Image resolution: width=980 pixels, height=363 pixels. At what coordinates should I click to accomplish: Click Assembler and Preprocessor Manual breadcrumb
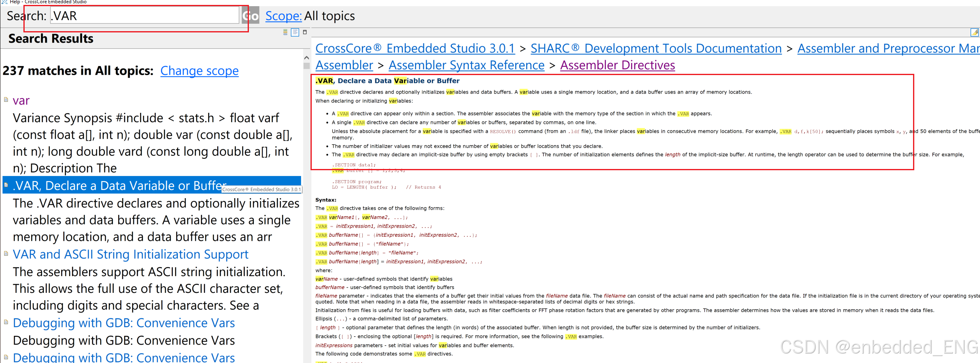click(888, 48)
